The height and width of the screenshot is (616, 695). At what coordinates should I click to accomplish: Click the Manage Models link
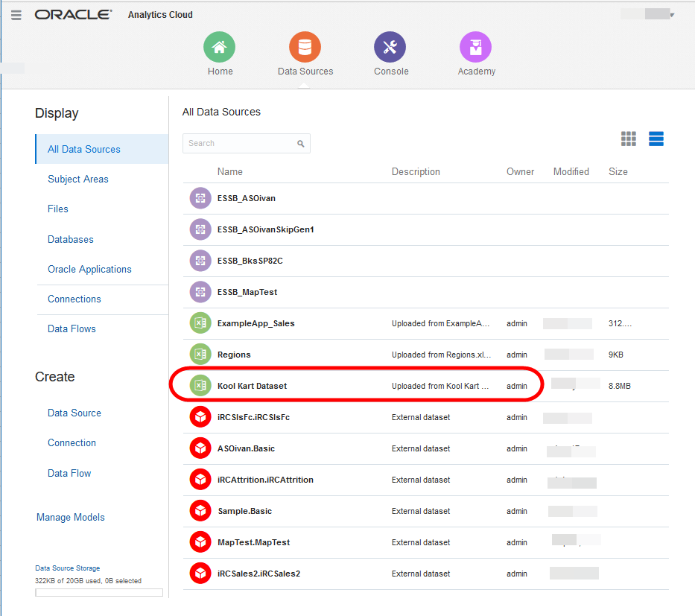point(70,517)
